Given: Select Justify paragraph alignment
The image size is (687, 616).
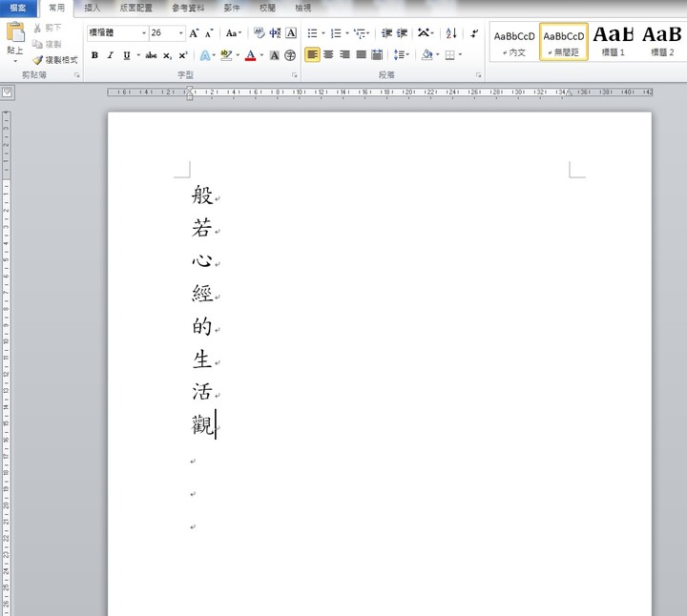Looking at the screenshot, I should [361, 54].
